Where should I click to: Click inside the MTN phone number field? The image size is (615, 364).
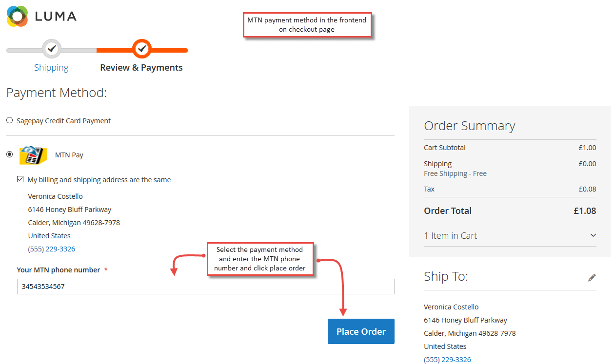[x=205, y=286]
